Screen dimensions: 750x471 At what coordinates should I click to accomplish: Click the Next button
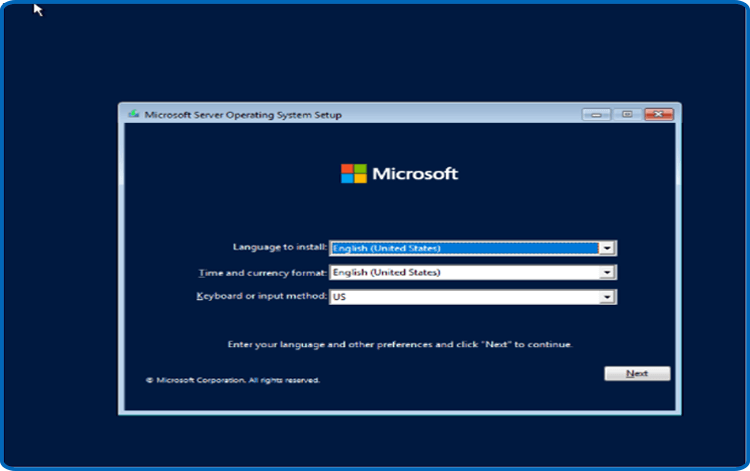click(x=637, y=373)
